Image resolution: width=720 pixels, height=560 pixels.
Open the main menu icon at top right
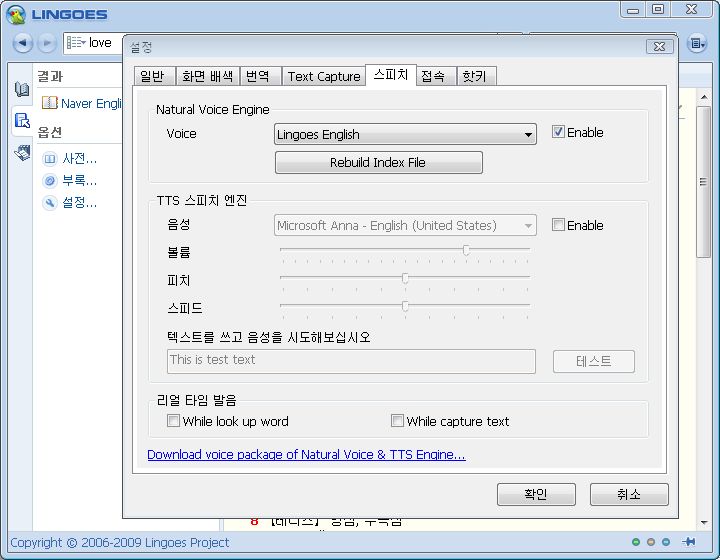(697, 44)
